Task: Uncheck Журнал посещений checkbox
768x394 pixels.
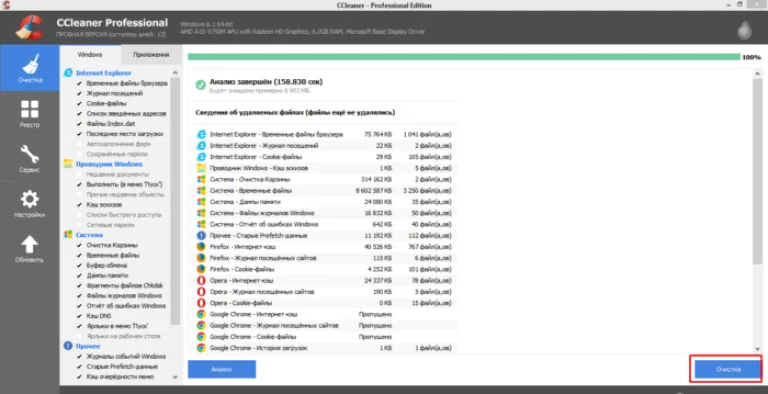Action: click(79, 93)
